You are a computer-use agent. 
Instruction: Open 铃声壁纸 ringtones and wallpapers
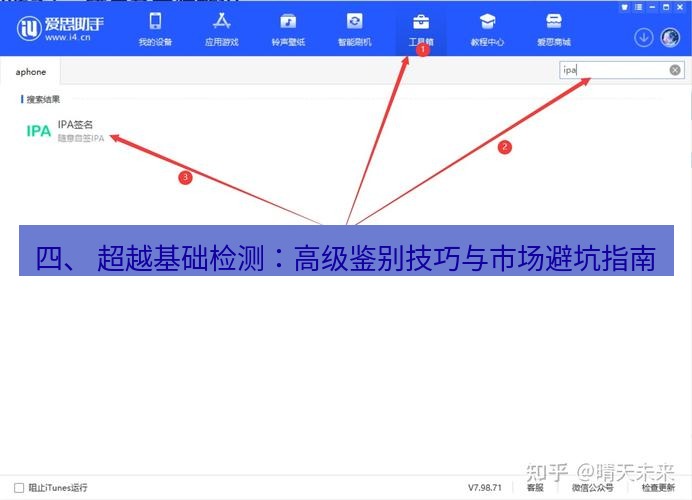(288, 30)
